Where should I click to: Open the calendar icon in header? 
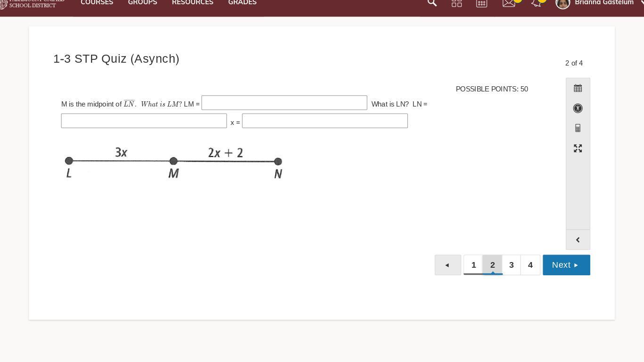coord(481,3)
